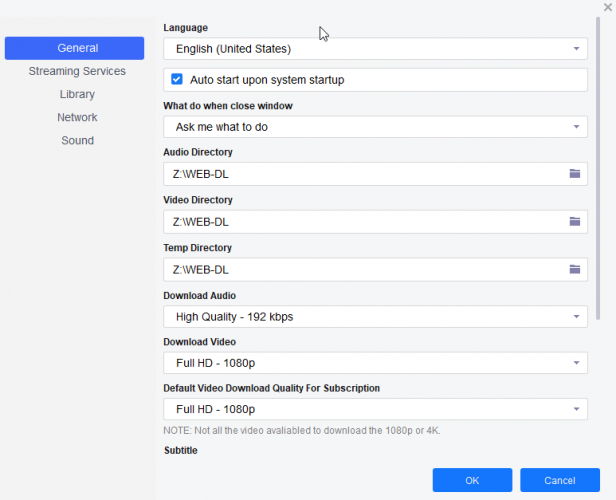Screen dimensions: 616x500
Task: Click the Temp Directory folder browse icon
Action: coord(575,269)
